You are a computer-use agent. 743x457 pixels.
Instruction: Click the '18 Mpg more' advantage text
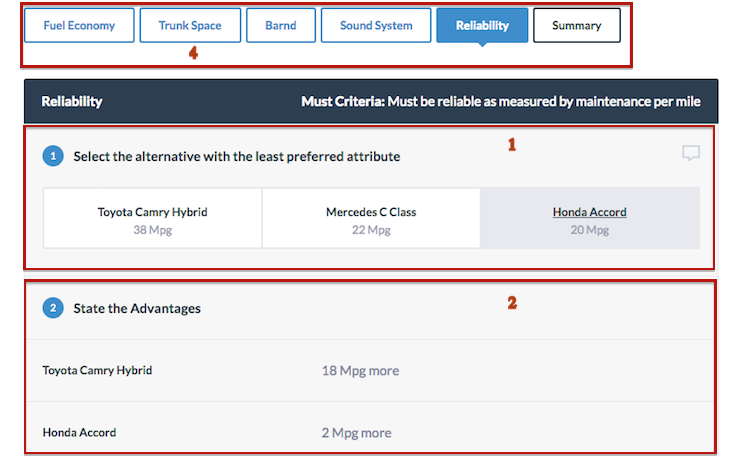[x=361, y=371]
